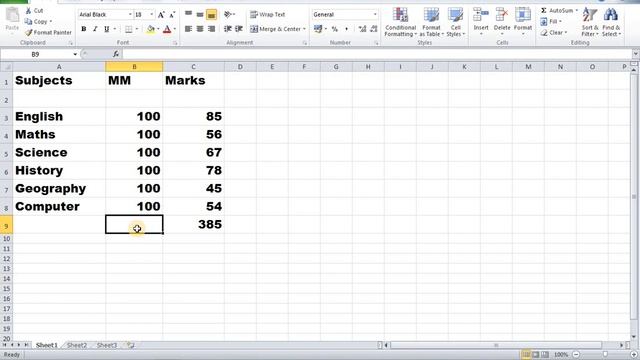Open Clear eraser menu
This screenshot has width=640, height=360.
tap(554, 33)
